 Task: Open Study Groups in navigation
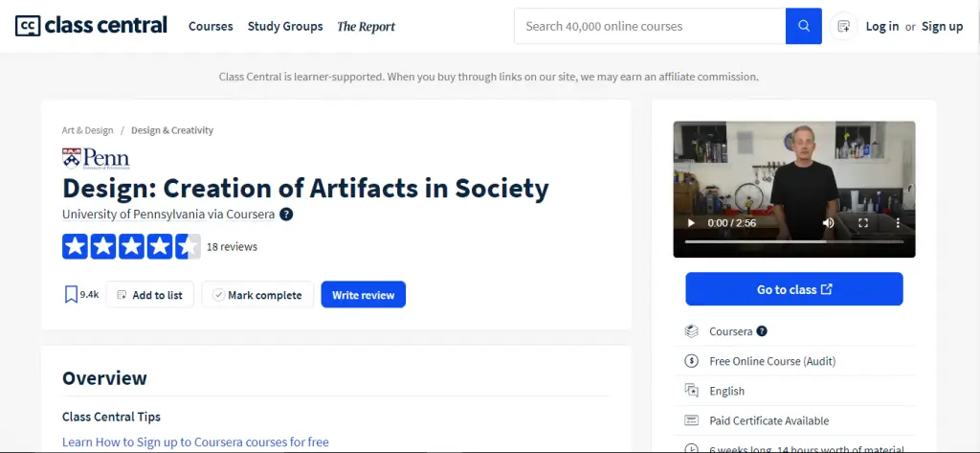tap(285, 26)
